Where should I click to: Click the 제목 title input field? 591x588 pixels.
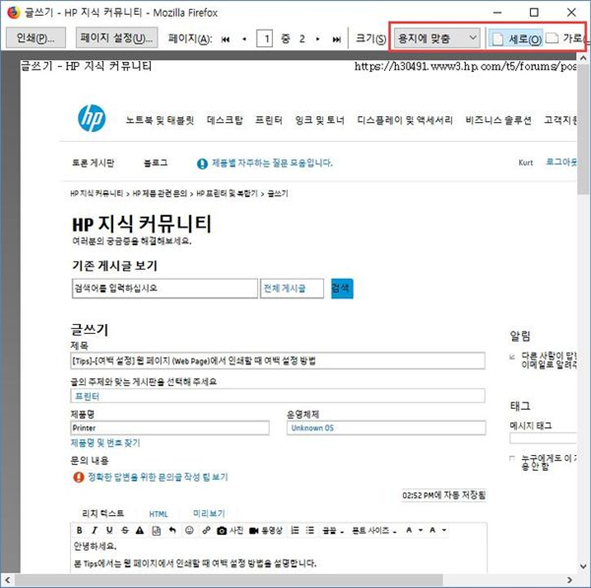277,361
